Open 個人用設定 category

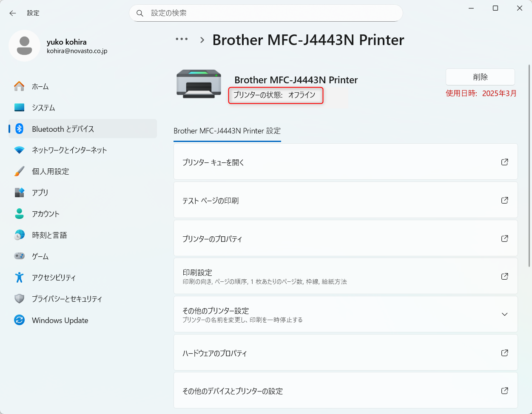pos(83,171)
